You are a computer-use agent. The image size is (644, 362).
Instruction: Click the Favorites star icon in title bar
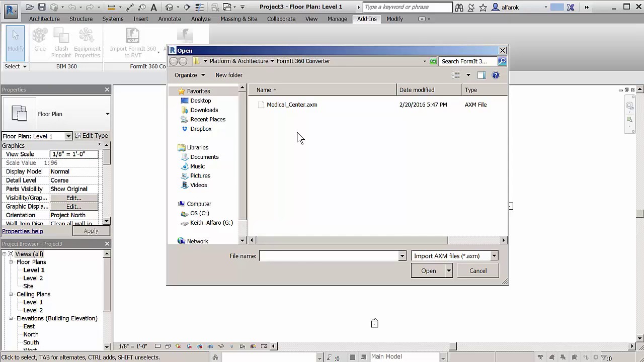483,7
